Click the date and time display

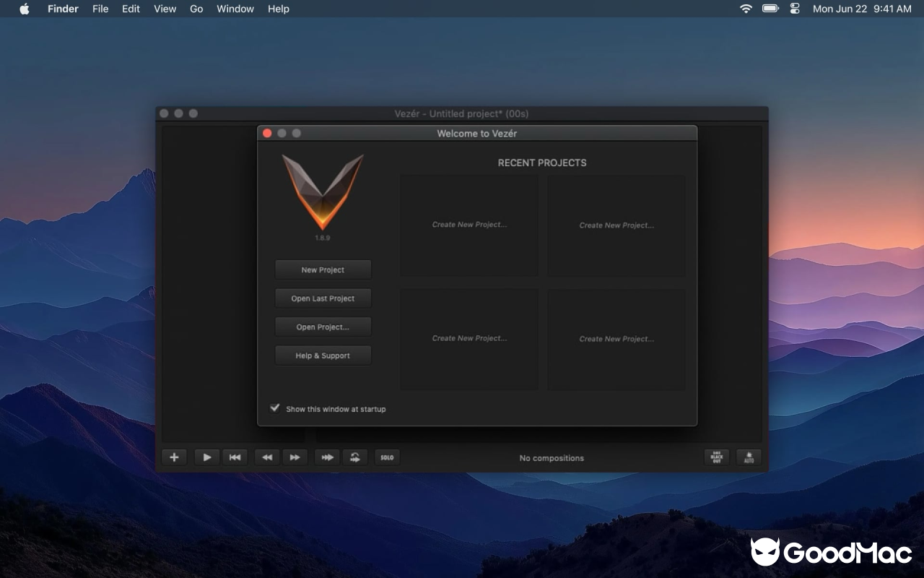(x=862, y=9)
